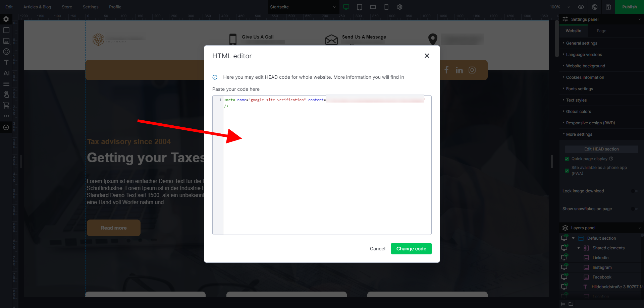Open the Settings menu
This screenshot has height=308, width=644.
click(91, 7)
